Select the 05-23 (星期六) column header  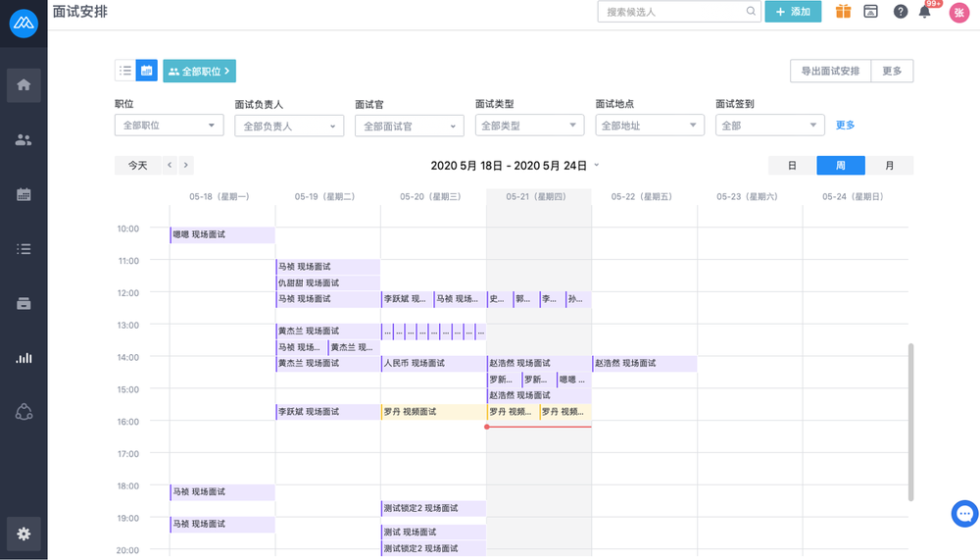[748, 196]
